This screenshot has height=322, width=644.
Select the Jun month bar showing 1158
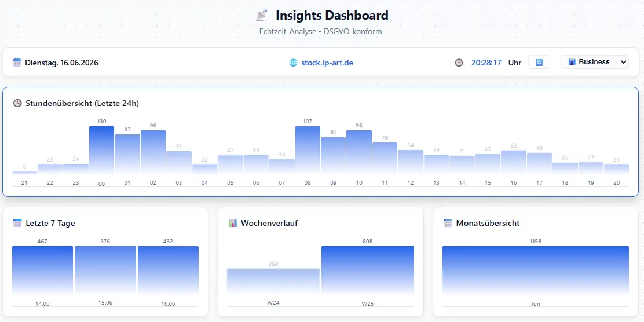click(536, 270)
